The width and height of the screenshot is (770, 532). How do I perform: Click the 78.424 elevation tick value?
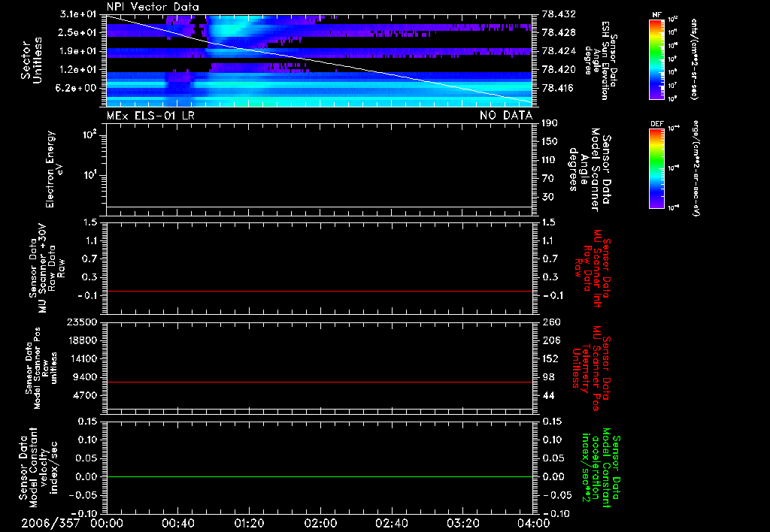[x=559, y=51]
